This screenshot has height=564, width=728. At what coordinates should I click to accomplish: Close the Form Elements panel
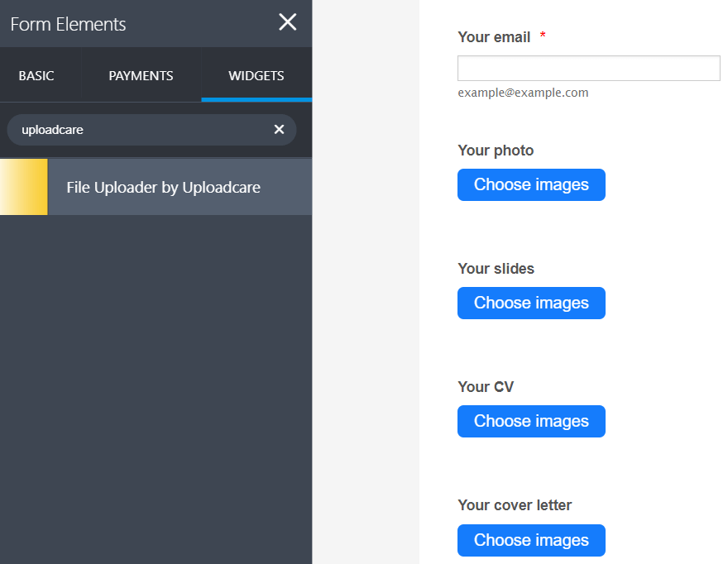click(x=287, y=22)
